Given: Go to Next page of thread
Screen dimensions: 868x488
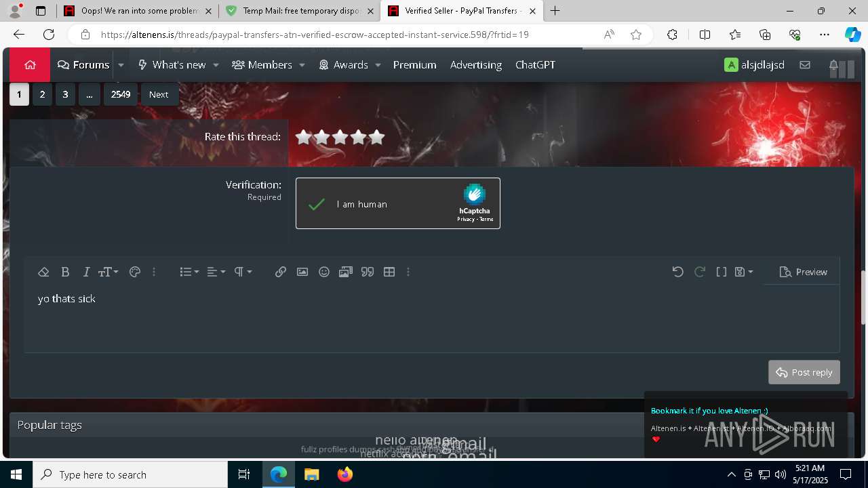Looking at the screenshot, I should pos(159,94).
